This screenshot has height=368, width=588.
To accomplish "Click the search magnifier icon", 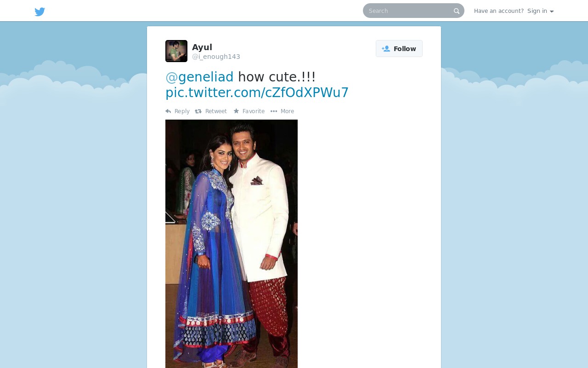I will click(x=457, y=11).
